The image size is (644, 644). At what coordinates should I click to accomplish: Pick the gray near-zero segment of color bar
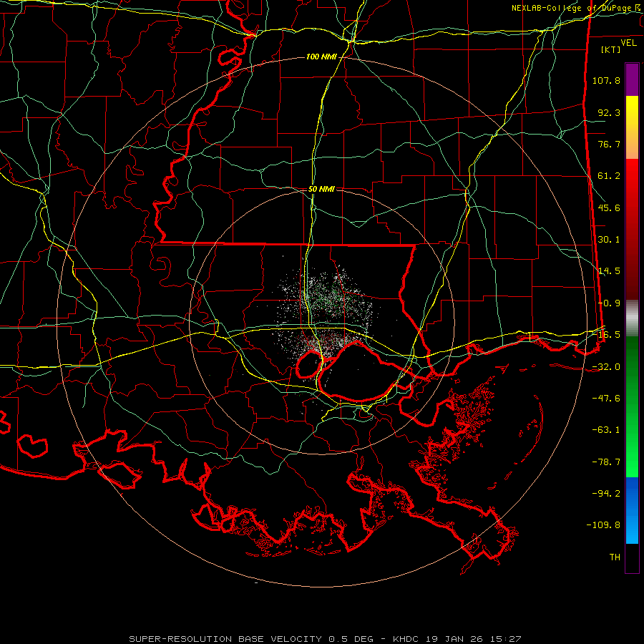(x=632, y=318)
